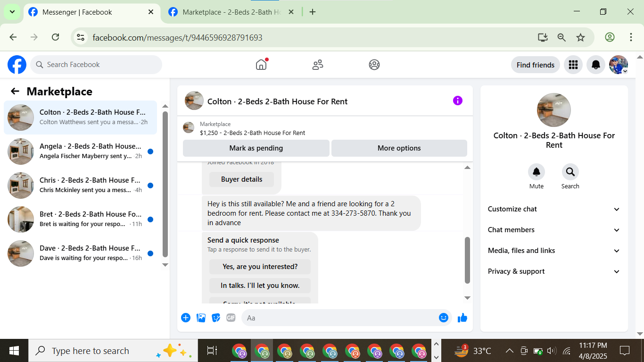Expand Chat members section
Screen dimensions: 644x362
(554, 230)
